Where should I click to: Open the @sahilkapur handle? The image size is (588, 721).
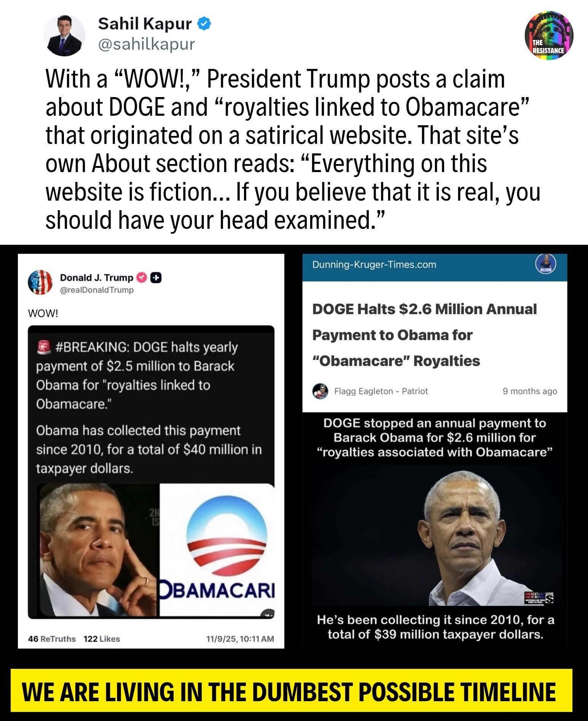[x=147, y=45]
